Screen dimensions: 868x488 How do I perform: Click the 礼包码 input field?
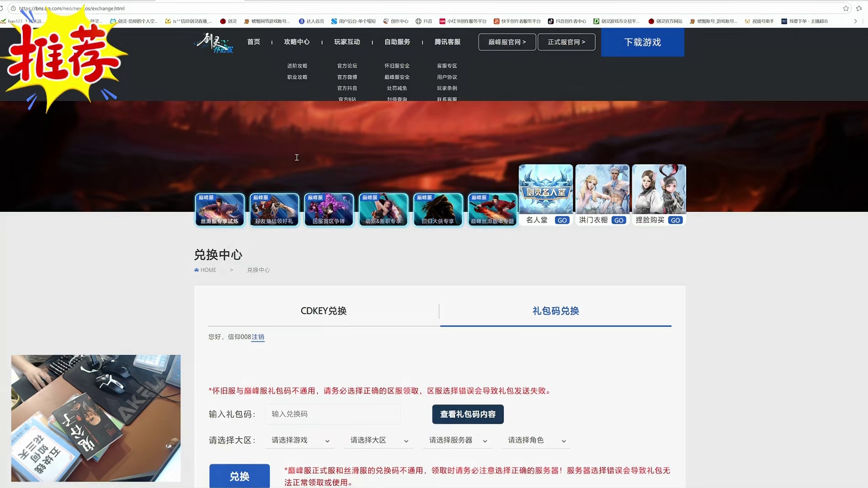coord(333,414)
